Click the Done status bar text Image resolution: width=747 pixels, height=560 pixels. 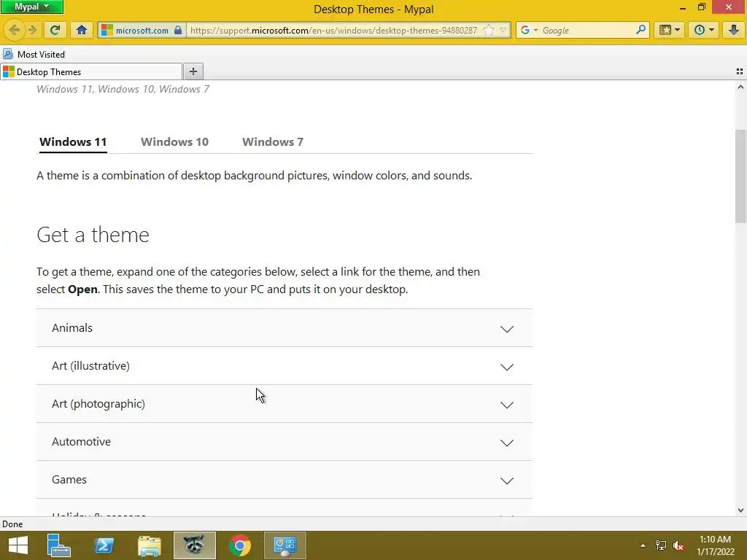(x=12, y=524)
